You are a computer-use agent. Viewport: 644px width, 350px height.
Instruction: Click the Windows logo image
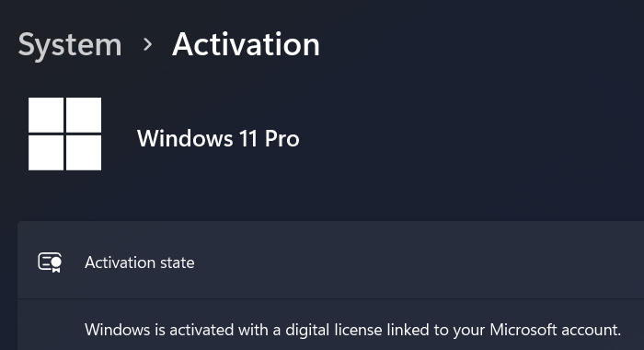[x=65, y=134]
